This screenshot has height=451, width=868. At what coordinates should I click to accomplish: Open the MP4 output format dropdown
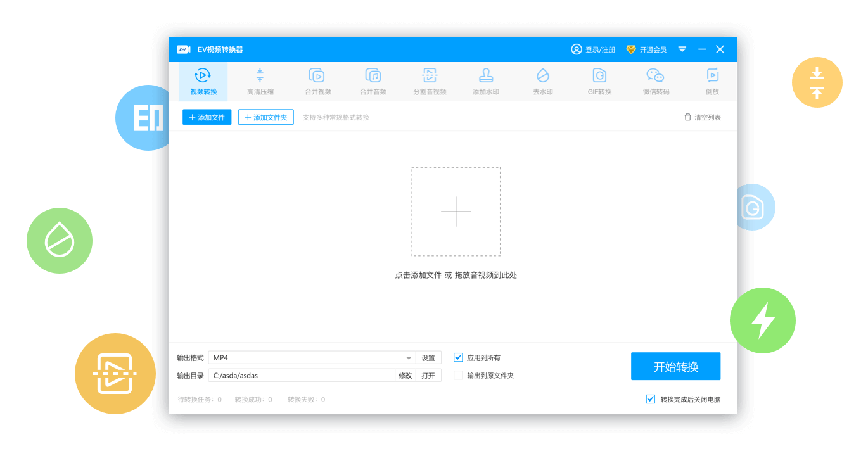[409, 357]
